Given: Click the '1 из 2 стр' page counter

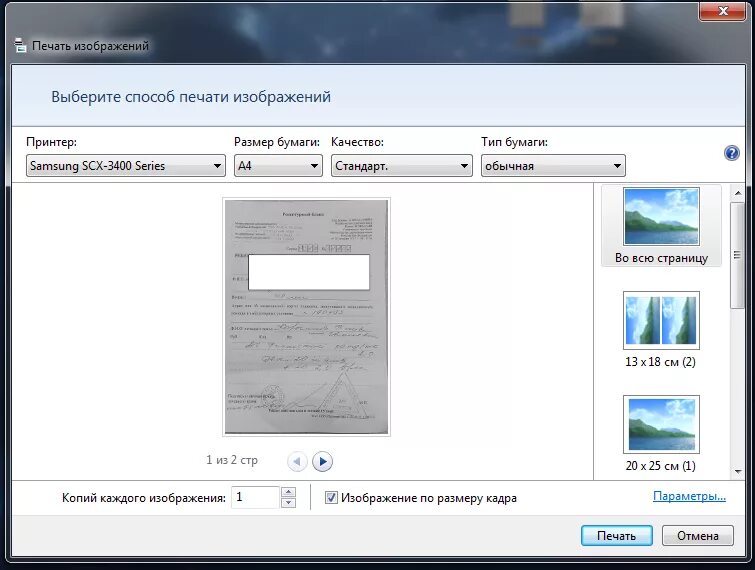Looking at the screenshot, I should click(x=232, y=460).
